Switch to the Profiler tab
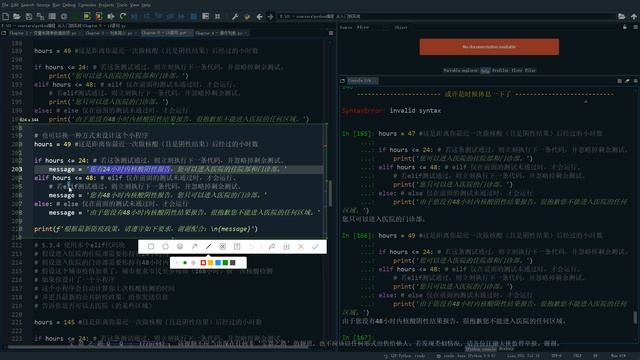Screen dimensions: 640x360 pos(500,70)
